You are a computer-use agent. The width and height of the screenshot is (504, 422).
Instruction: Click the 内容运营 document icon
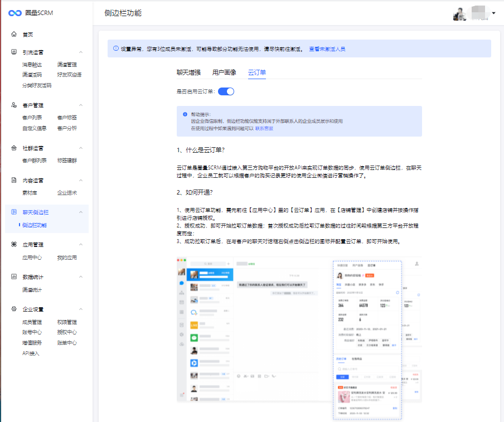(x=14, y=181)
